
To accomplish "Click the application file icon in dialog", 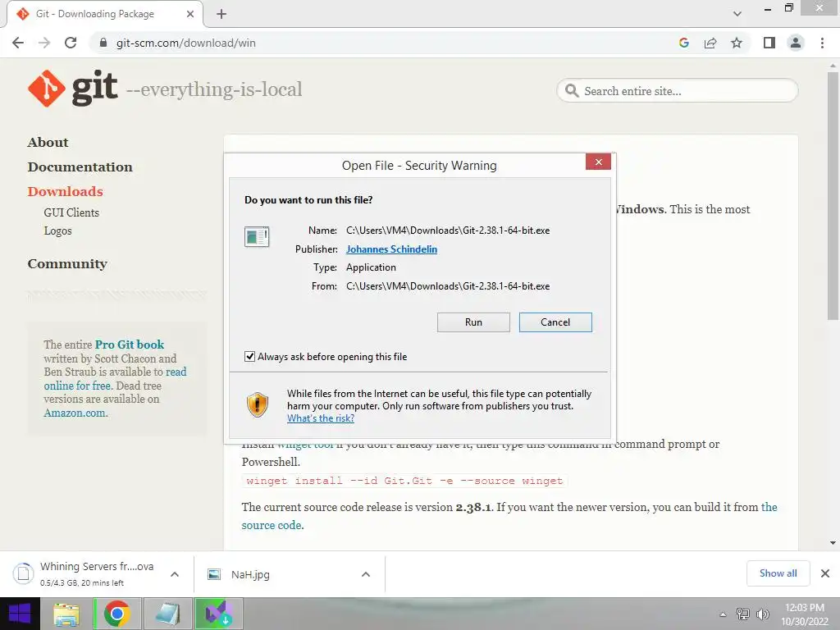I will pos(257,236).
